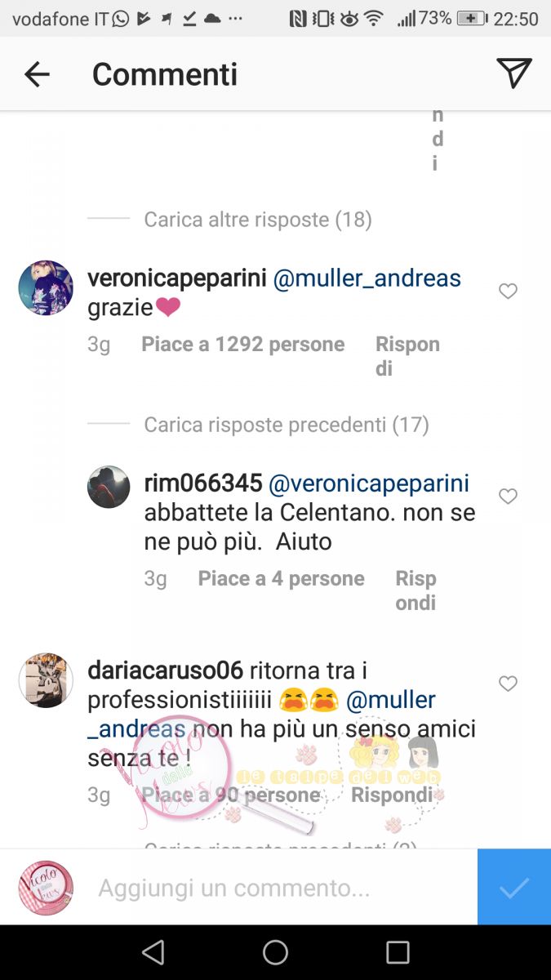Expand Carica risposte precedenti (17)
This screenshot has width=551, height=980.
click(287, 425)
